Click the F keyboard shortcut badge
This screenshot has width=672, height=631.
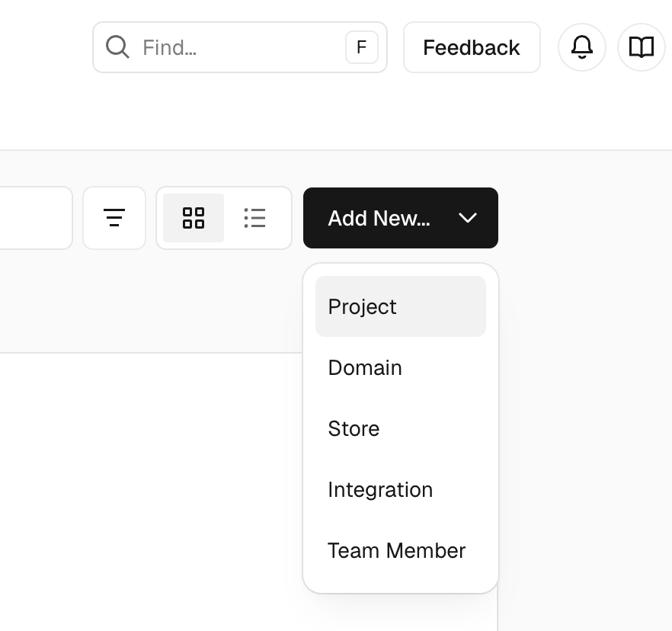point(362,47)
